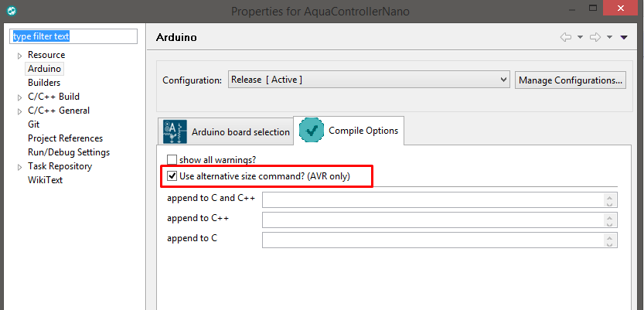Switch to Arduino board selection tab
644x310 pixels.
click(240, 132)
